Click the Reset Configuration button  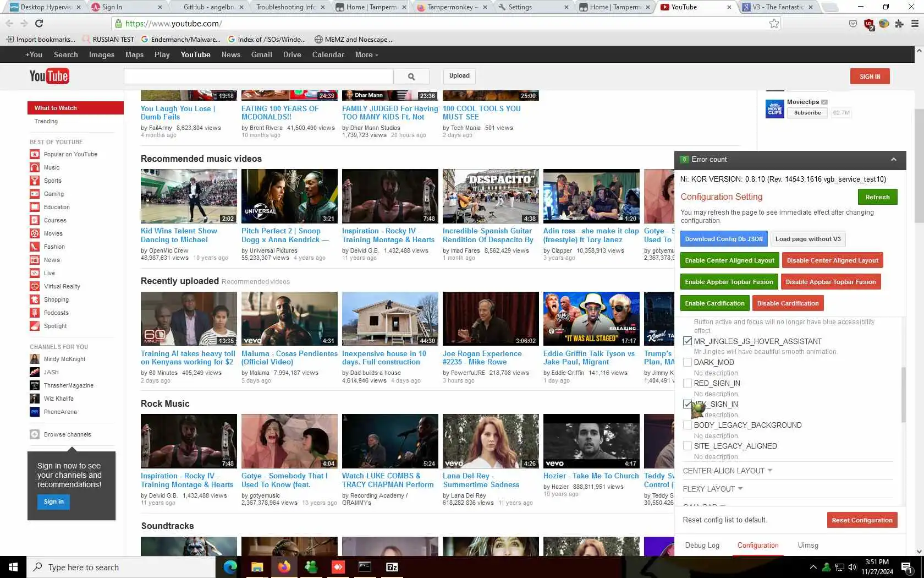862,520
